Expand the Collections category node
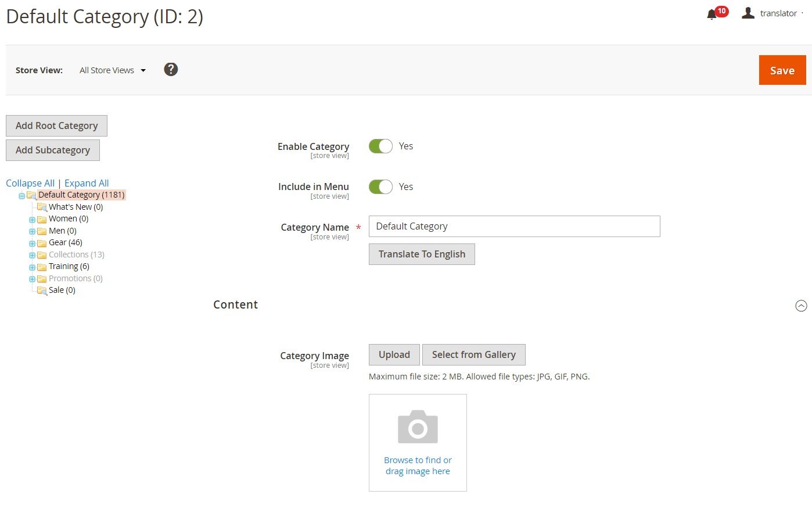The height and width of the screenshot is (516, 812). (33, 255)
